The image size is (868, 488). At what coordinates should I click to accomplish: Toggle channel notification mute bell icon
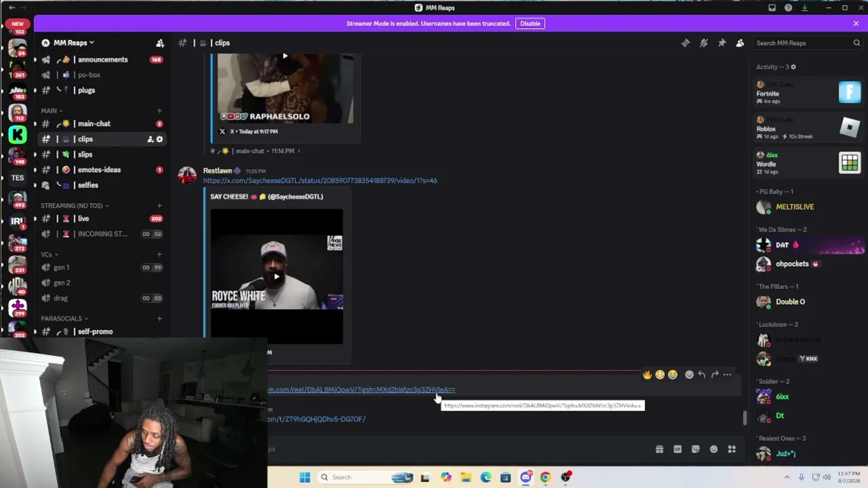[x=704, y=43]
